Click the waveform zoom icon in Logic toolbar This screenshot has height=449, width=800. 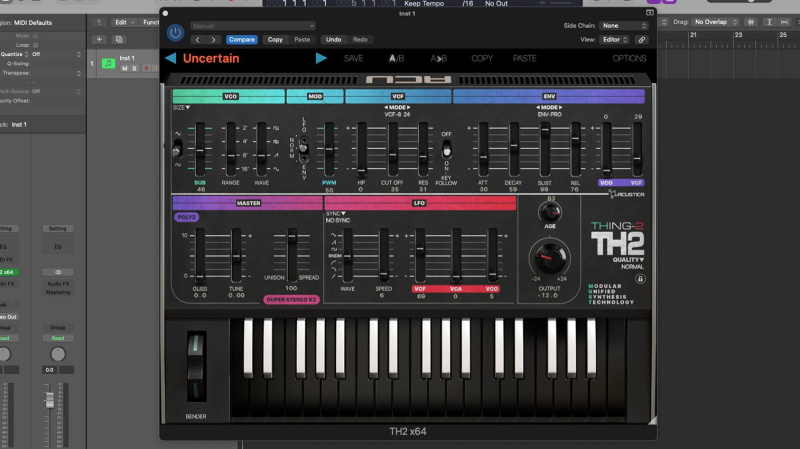751,22
